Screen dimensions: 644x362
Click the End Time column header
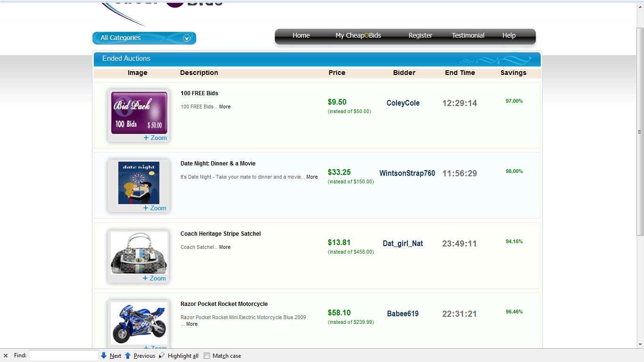coord(460,73)
